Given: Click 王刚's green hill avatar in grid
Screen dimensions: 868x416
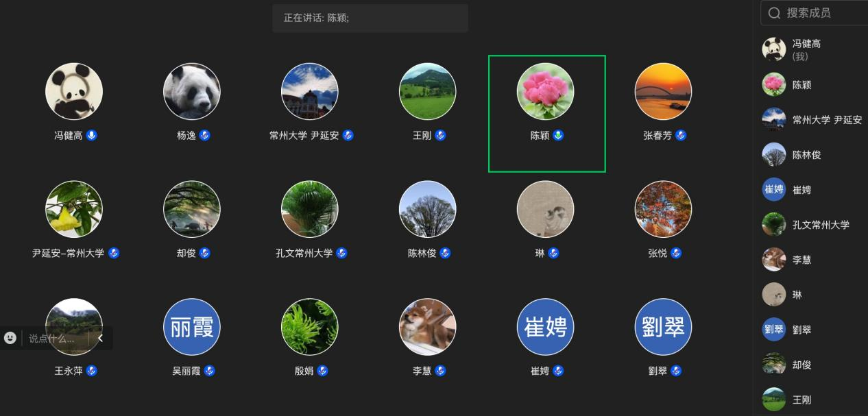Looking at the screenshot, I should click(x=428, y=92).
